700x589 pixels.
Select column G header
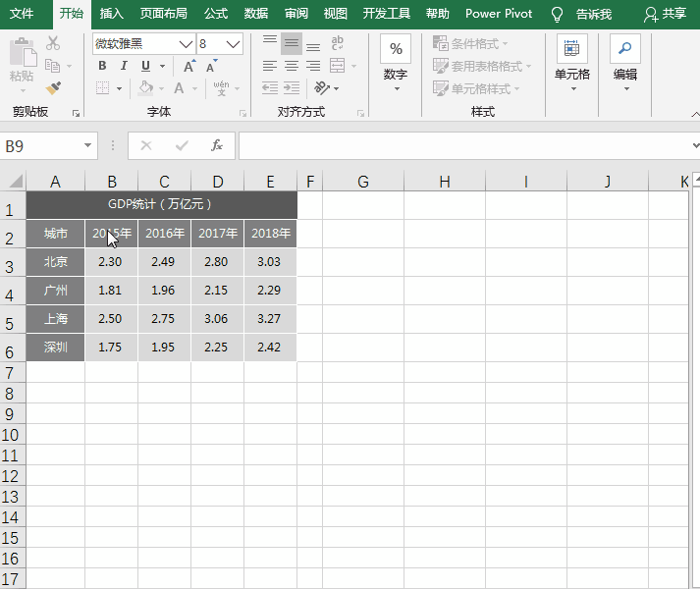(x=363, y=182)
